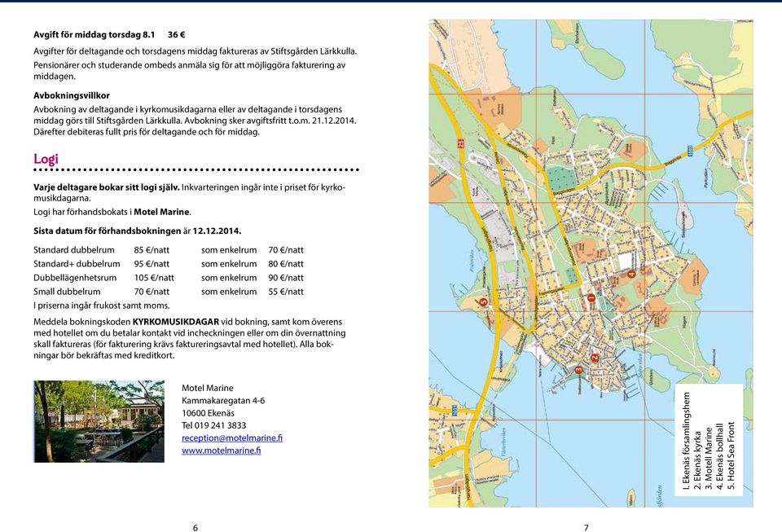Click 'Avgift för middag torsdag 8.1' heading
Image resolution: width=782 pixels, height=532 pixels.
(94, 34)
